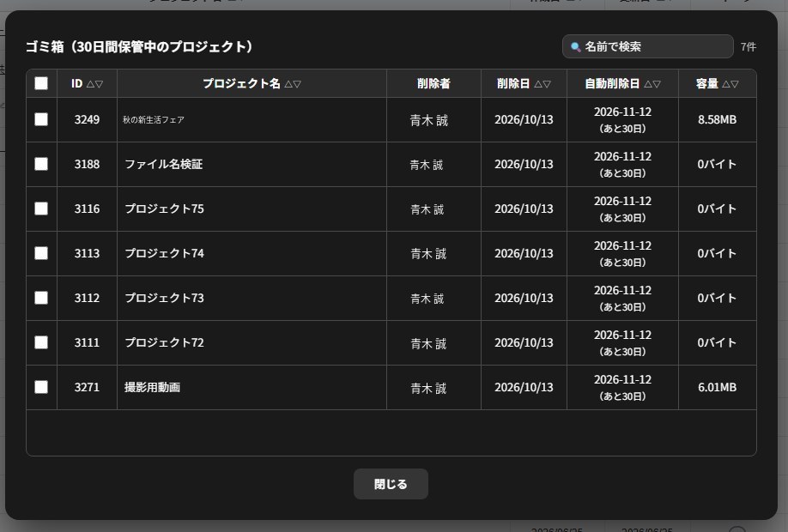Sort by 削除日 arrow icons
This screenshot has width=788, height=532.
point(543,84)
